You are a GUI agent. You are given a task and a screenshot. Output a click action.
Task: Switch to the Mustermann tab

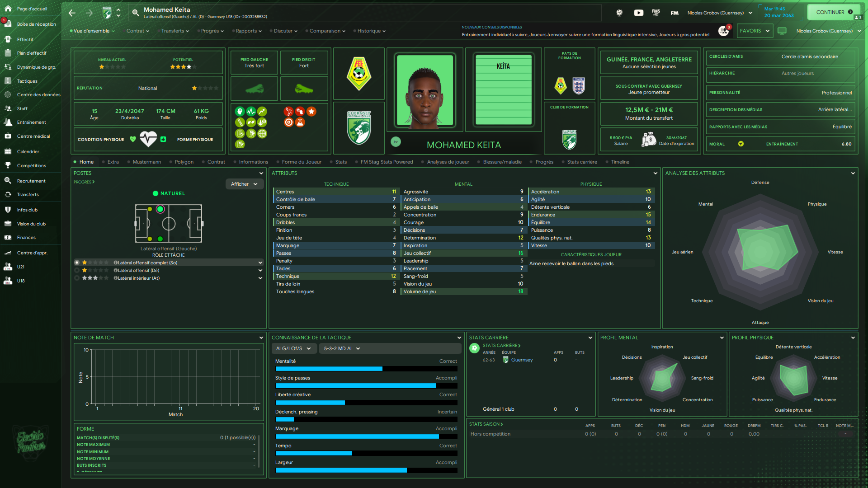click(146, 162)
